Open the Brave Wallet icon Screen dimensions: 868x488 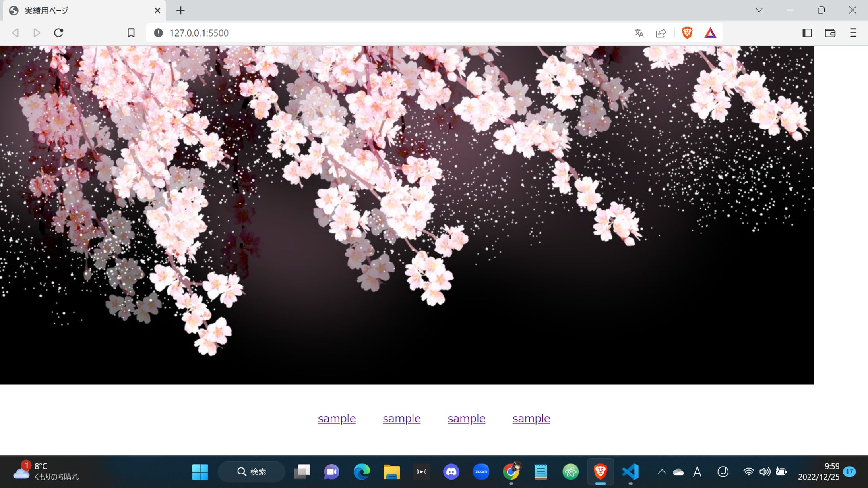point(830,33)
